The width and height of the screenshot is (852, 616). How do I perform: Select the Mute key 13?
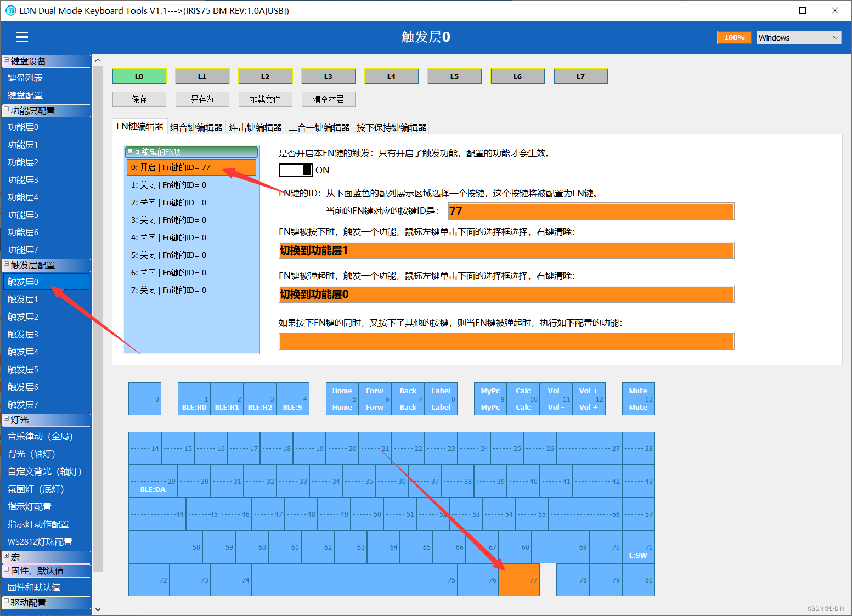pos(639,399)
